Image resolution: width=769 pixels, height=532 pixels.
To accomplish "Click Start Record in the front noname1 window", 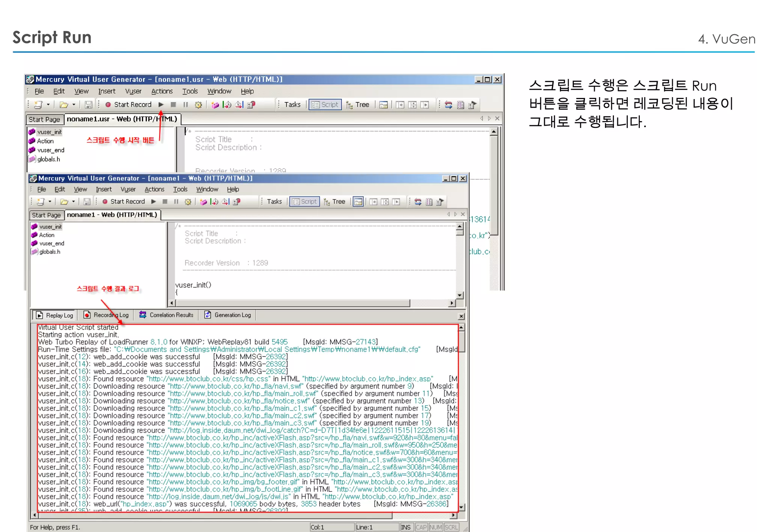I will 124,201.
